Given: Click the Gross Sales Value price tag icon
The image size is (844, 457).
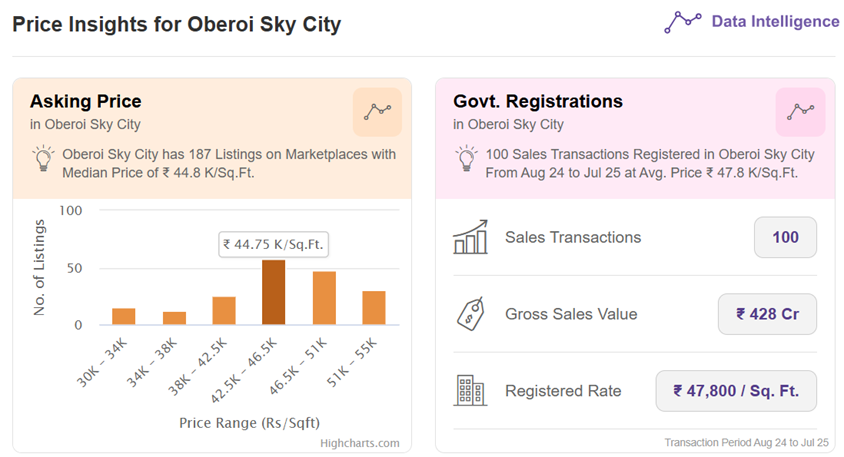Looking at the screenshot, I should tap(470, 314).
